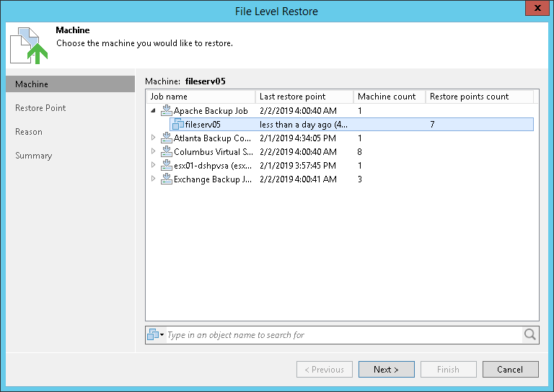554x392 pixels.
Task: Click the object name search field
Action: [x=343, y=335]
